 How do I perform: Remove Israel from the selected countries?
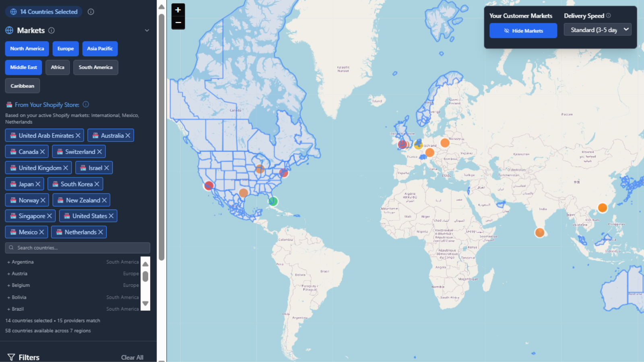(106, 167)
